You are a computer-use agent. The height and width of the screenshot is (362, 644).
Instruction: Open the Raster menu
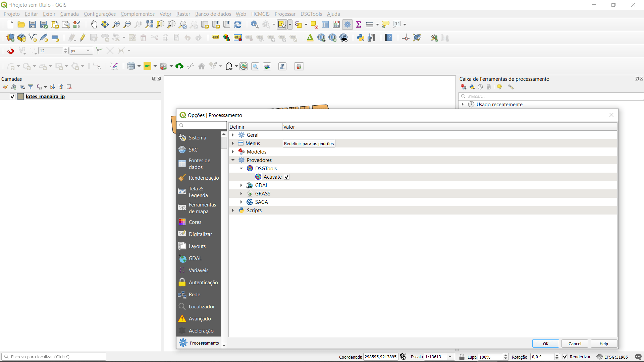coord(183,14)
